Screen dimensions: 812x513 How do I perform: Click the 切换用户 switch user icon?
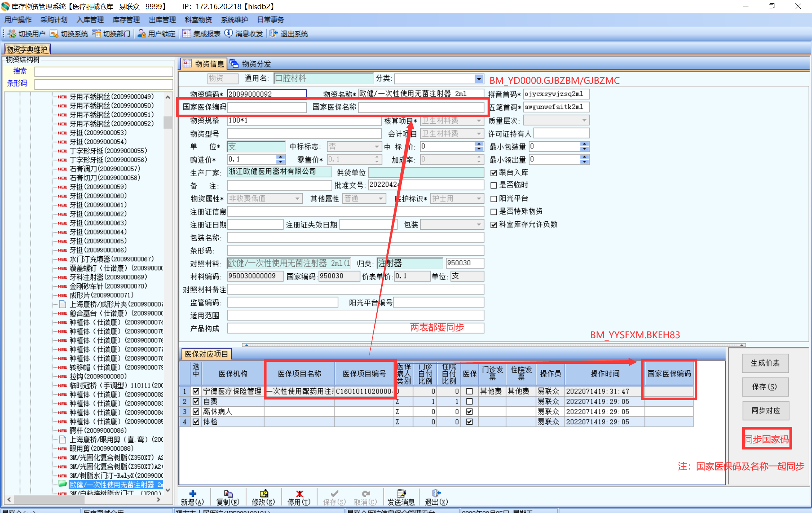[12, 34]
